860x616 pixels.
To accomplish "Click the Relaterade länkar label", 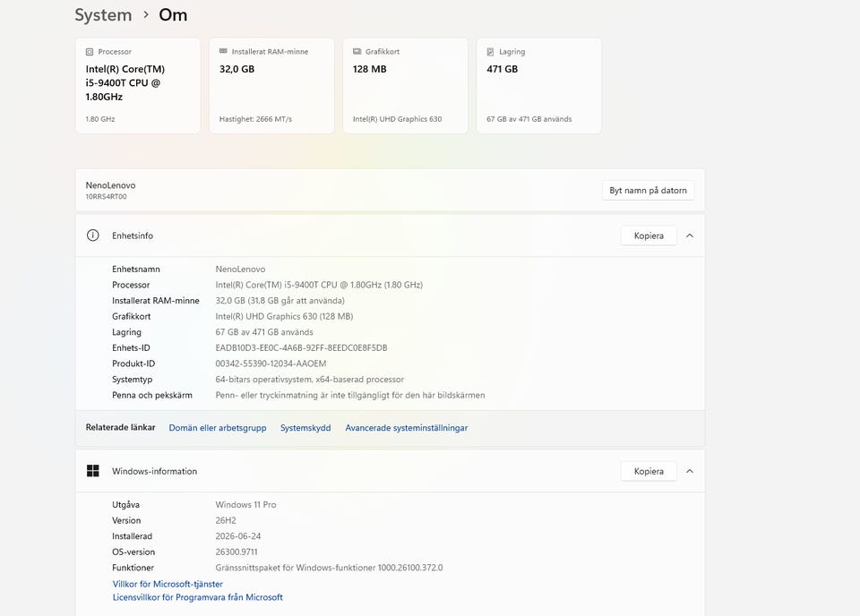I will coord(121,427).
